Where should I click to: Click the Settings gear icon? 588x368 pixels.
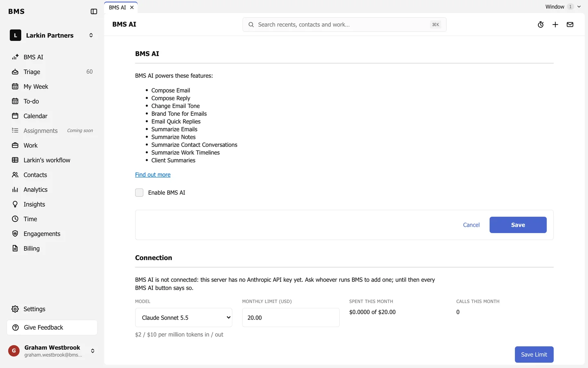point(15,309)
